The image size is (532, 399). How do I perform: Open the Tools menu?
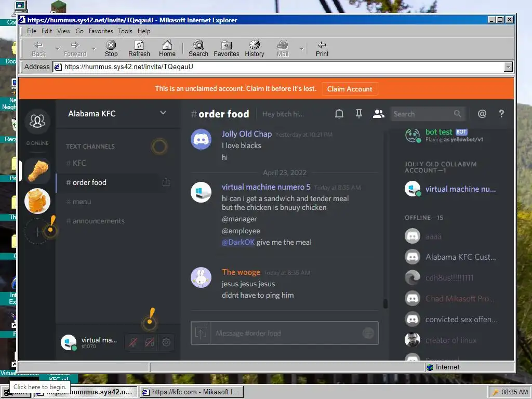coord(125,31)
